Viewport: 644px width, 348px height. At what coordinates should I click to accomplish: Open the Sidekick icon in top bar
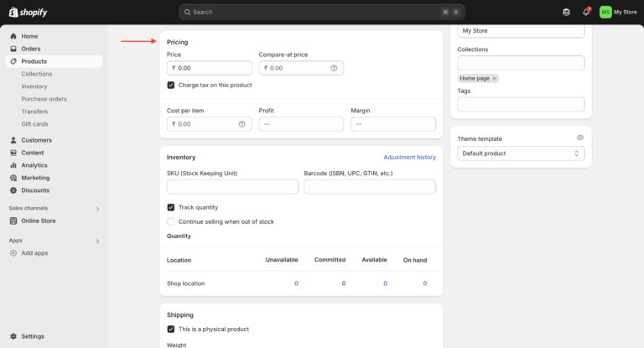pos(566,12)
